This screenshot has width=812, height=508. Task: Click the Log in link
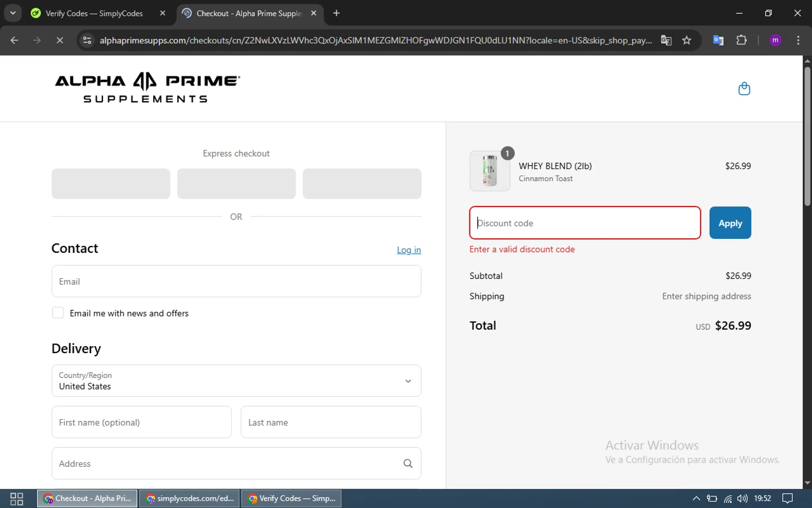pos(409,250)
